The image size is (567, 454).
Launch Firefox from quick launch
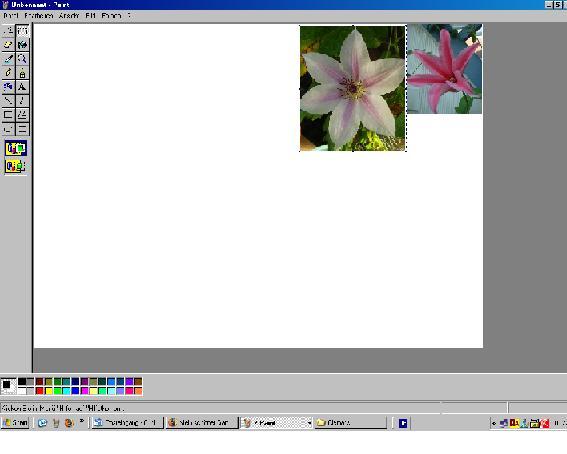tap(69, 423)
